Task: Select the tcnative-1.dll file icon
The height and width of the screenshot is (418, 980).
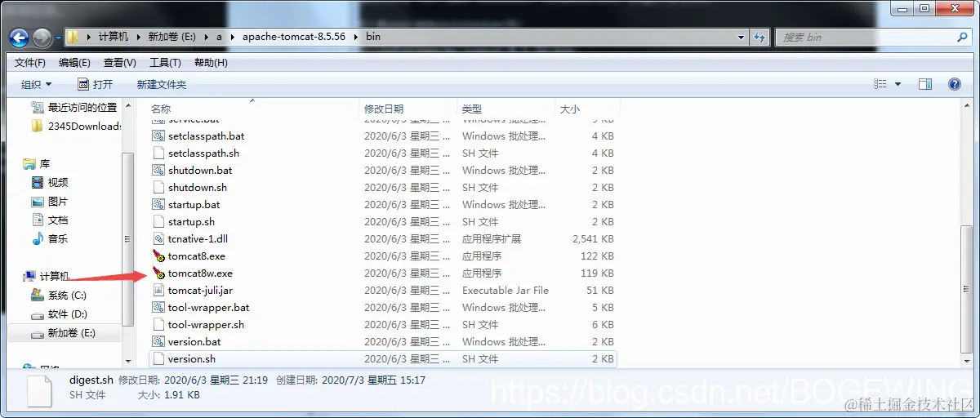Action: click(158, 239)
